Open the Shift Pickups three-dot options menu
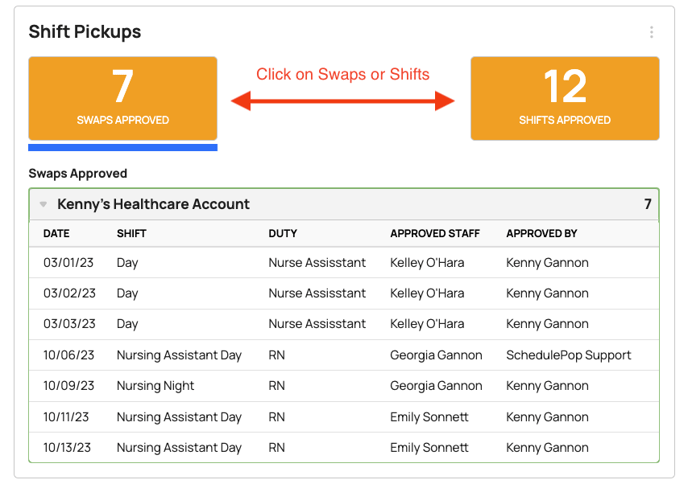The height and width of the screenshot is (484, 688). coord(651,32)
